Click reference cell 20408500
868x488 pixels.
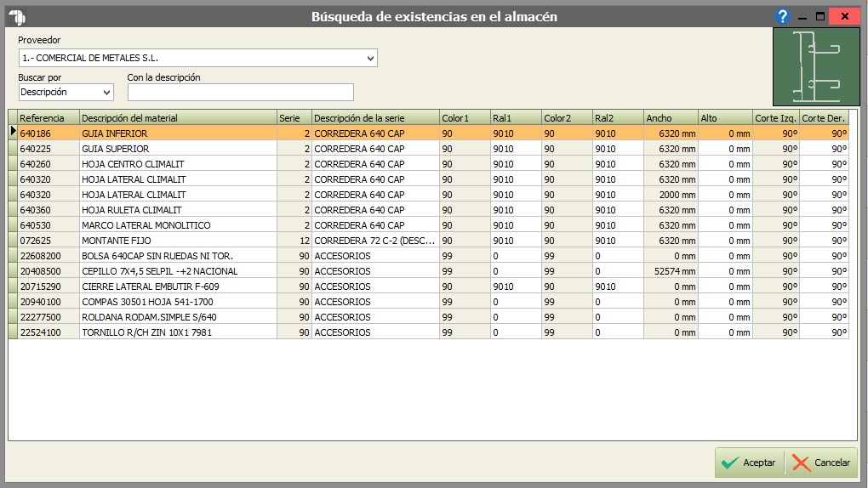49,271
